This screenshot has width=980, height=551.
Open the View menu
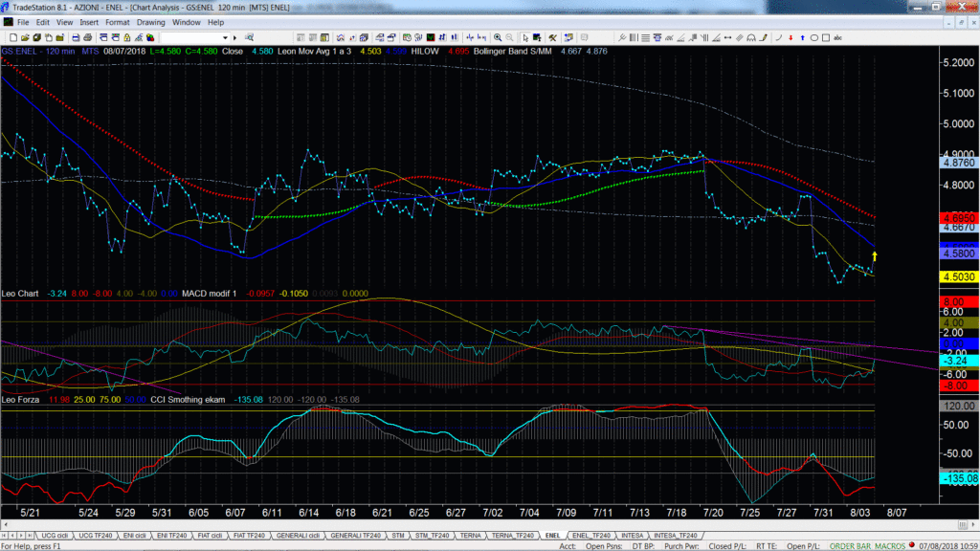(64, 23)
